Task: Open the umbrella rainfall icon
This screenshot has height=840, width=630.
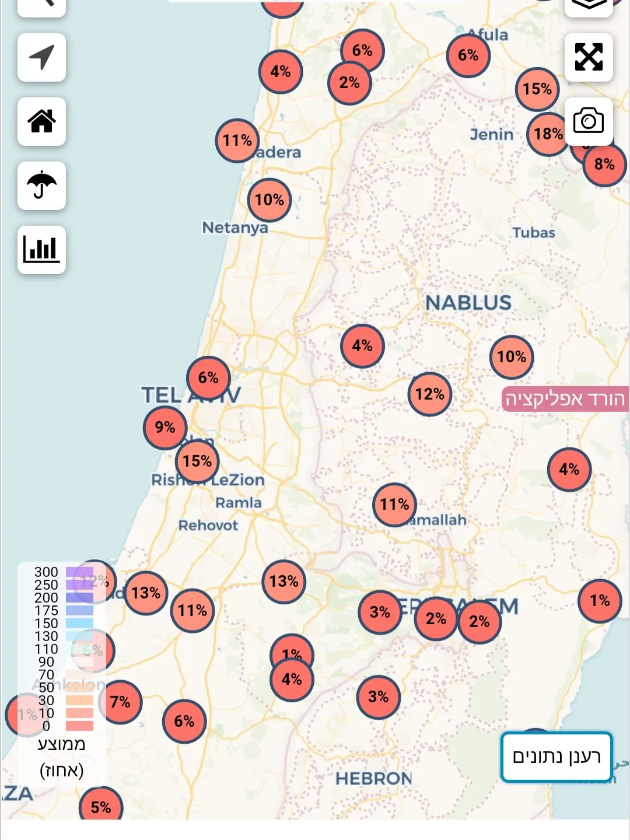Action: coord(41,185)
